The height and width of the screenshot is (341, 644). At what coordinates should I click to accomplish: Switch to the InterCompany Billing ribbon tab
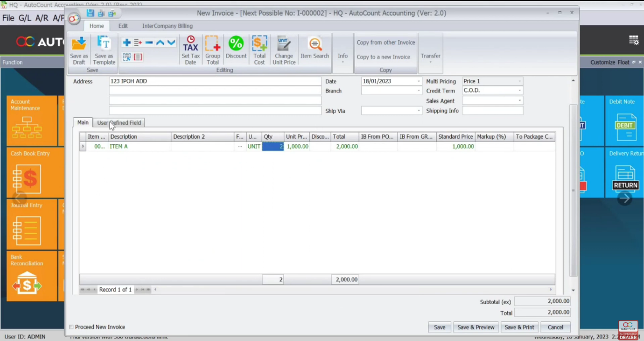(167, 26)
